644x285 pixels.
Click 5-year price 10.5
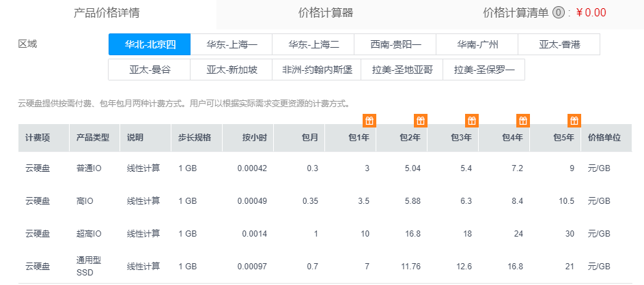pyautogui.click(x=567, y=201)
